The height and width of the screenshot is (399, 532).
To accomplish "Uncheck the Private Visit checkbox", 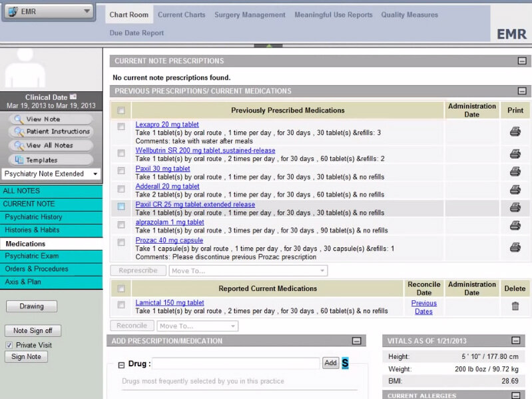I will [9, 345].
